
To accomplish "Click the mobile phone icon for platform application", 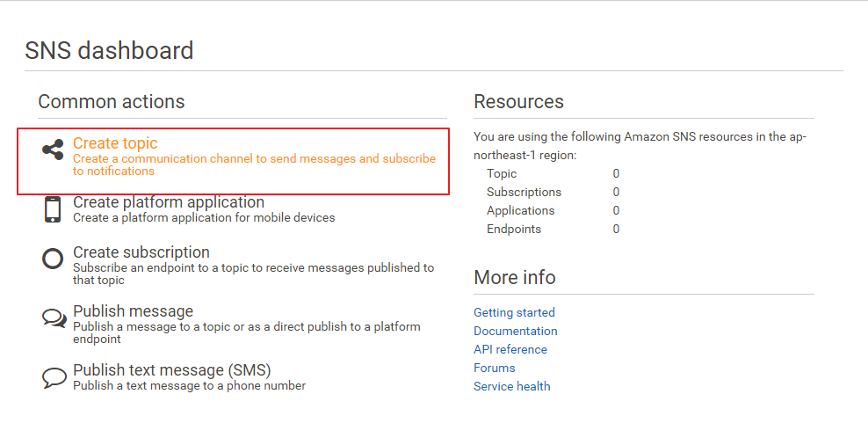I will (x=53, y=209).
